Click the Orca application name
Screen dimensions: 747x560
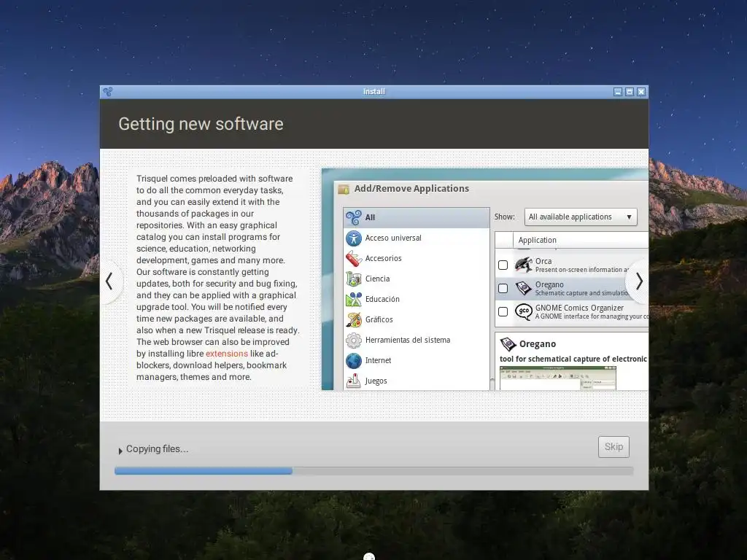coord(543,262)
